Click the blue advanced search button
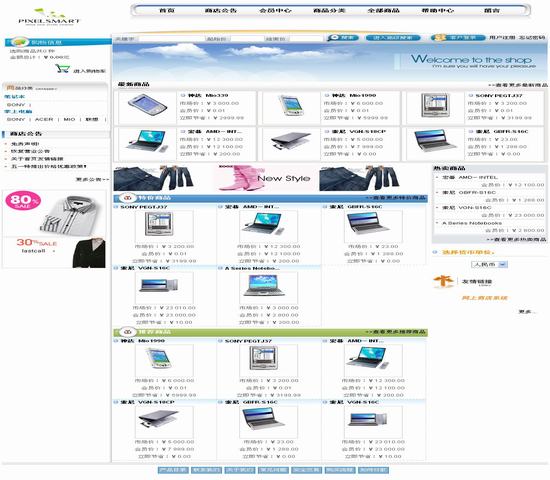The width and height of the screenshot is (550, 480). [x=393, y=38]
